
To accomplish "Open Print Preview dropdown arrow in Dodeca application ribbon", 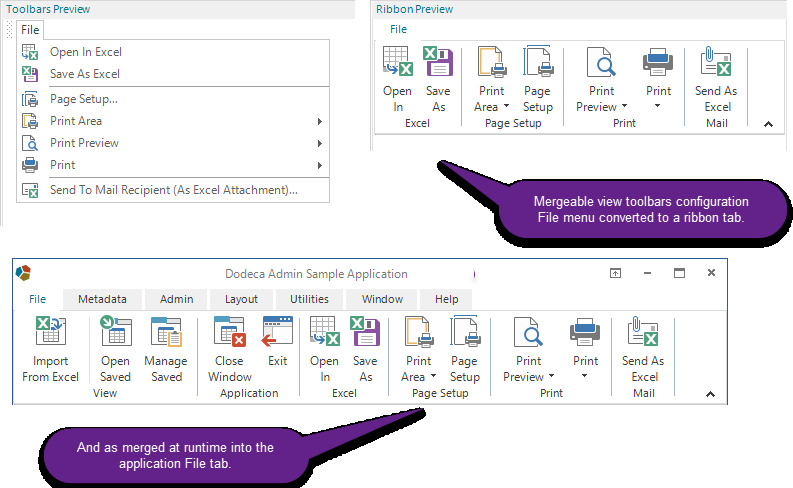I will pos(551,376).
